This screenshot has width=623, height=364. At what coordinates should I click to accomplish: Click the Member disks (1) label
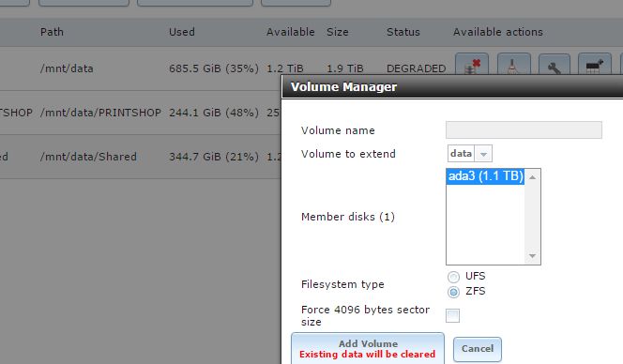pos(348,217)
